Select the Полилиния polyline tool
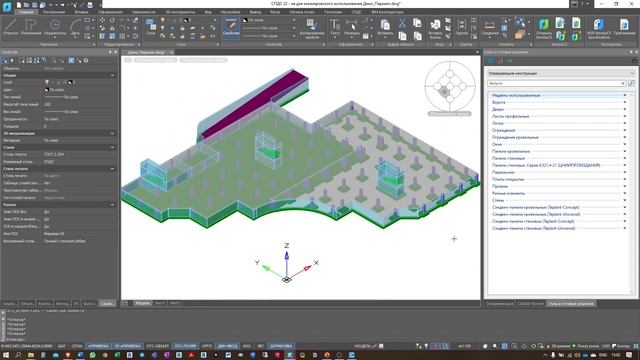Screen dimensions: 640x360 [x=31, y=27]
